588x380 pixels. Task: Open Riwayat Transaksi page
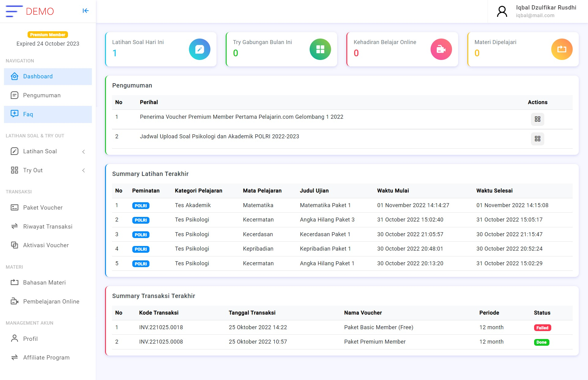(x=48, y=227)
